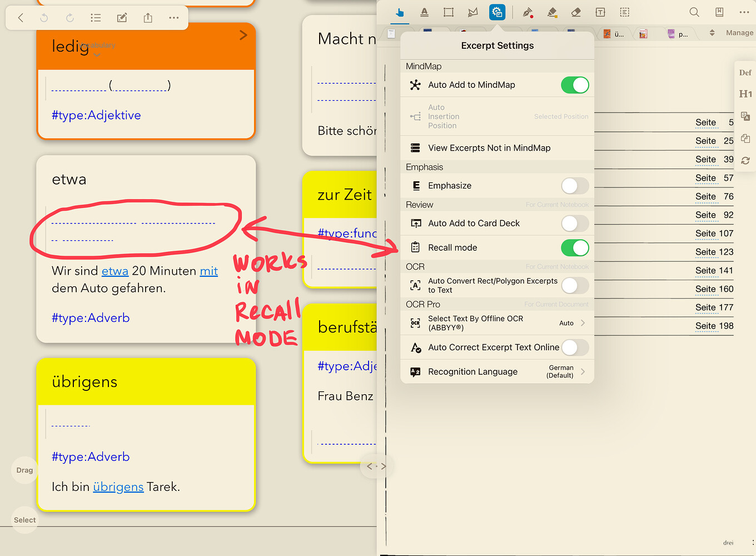Viewport: 756px width, 556px height.
Task: Open the document search
Action: coord(694,11)
